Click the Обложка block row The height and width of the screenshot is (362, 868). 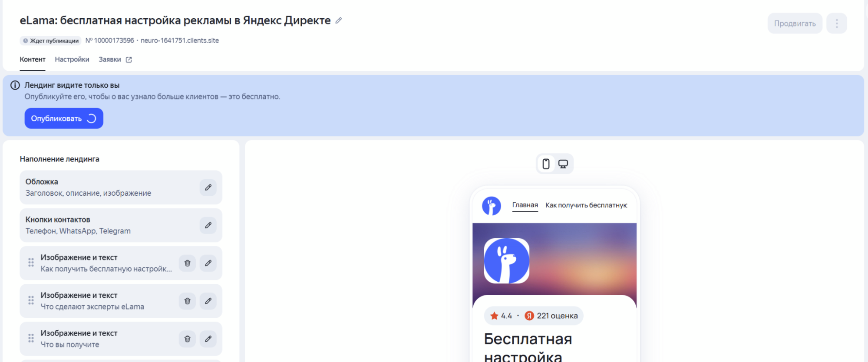[121, 188]
